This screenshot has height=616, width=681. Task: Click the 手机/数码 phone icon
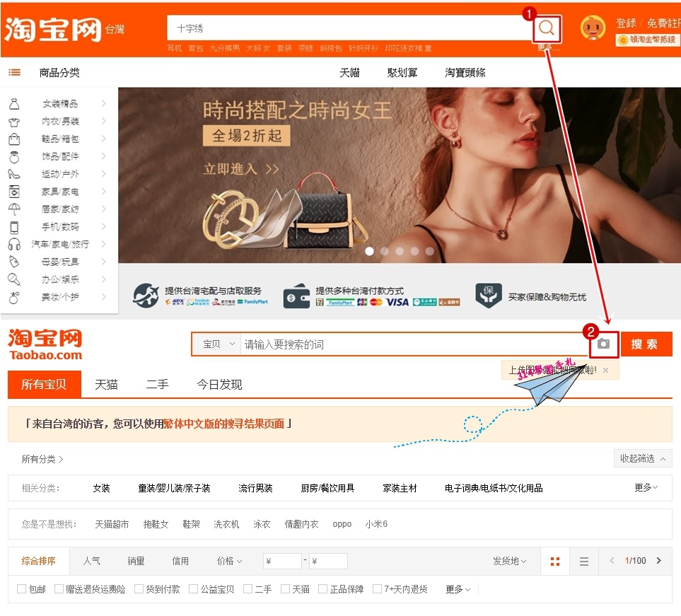click(x=14, y=227)
